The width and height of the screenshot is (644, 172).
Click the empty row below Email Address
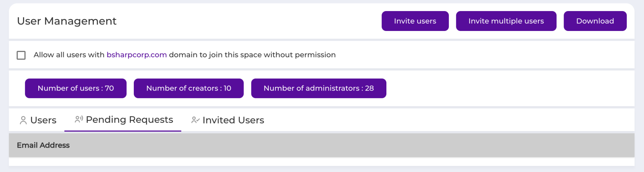click(322, 162)
